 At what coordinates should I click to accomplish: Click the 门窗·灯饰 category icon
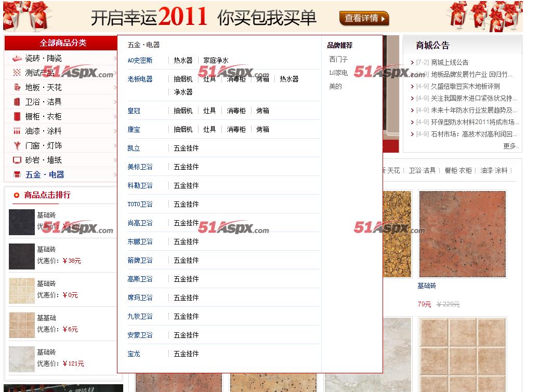pos(17,145)
